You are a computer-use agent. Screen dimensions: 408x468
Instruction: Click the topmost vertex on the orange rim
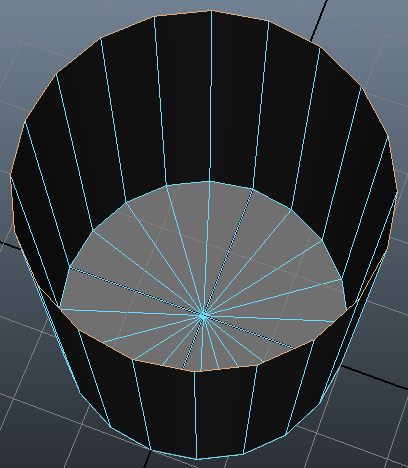tap(211, 11)
